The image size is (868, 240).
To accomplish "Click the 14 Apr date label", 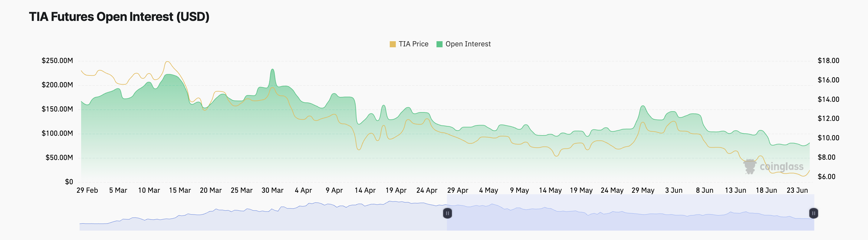I will pos(365,190).
